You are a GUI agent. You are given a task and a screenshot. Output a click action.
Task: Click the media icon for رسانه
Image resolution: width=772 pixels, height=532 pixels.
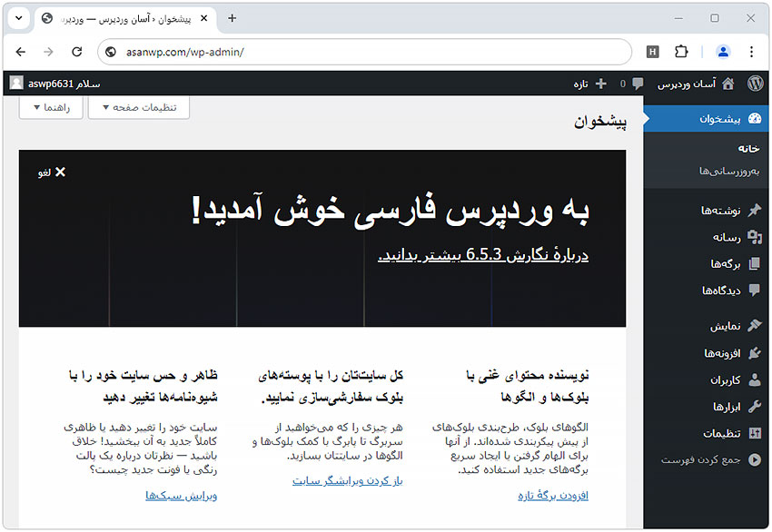click(x=754, y=237)
